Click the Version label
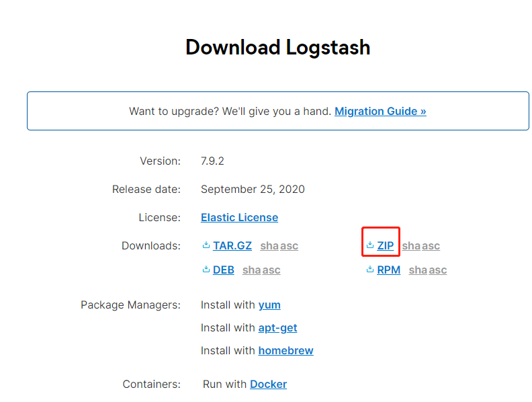This screenshot has height=402, width=532. (160, 161)
